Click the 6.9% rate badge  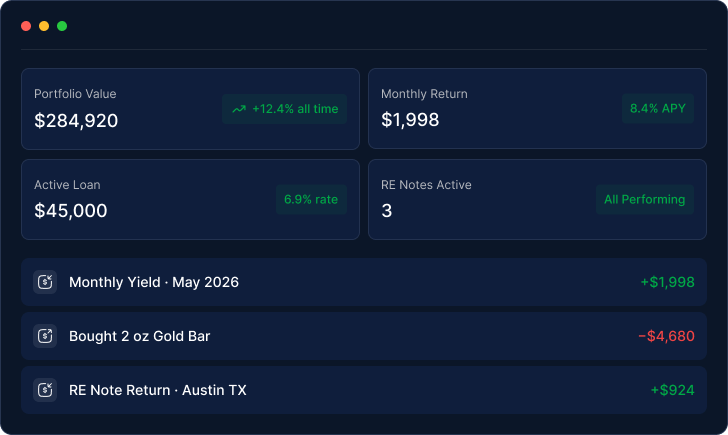[x=311, y=200]
